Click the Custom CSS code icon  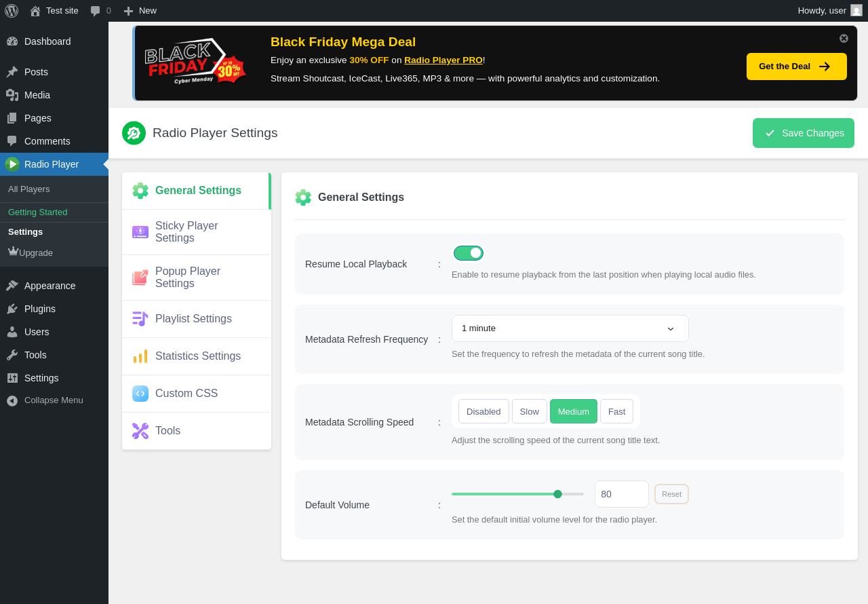coord(140,394)
